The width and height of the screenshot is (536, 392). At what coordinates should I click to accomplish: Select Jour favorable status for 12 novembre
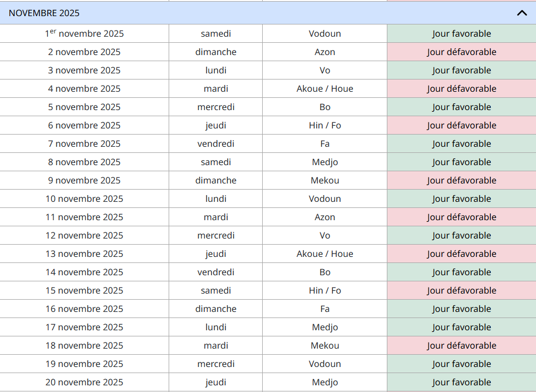pos(461,235)
